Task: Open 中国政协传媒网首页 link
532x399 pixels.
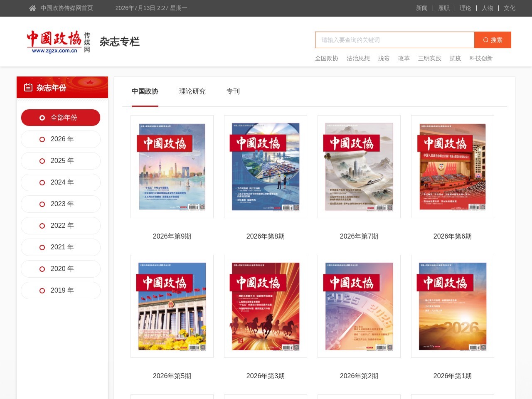Action: [x=67, y=8]
